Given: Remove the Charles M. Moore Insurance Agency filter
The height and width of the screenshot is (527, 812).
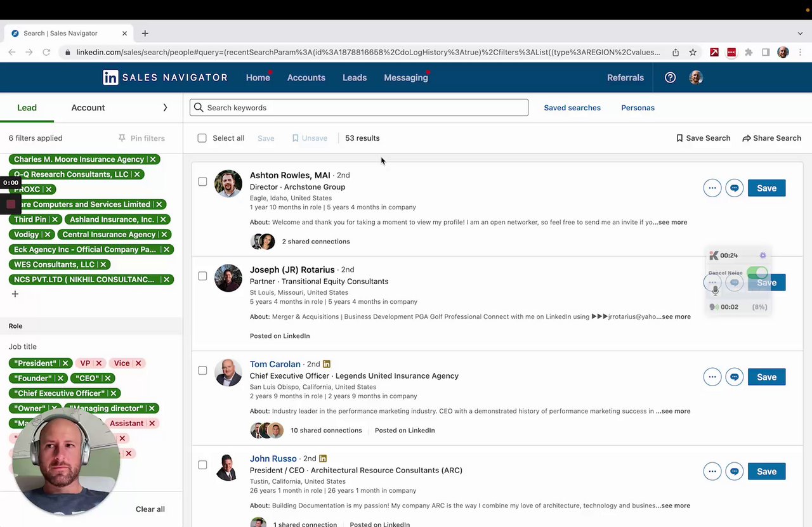Looking at the screenshot, I should point(153,159).
